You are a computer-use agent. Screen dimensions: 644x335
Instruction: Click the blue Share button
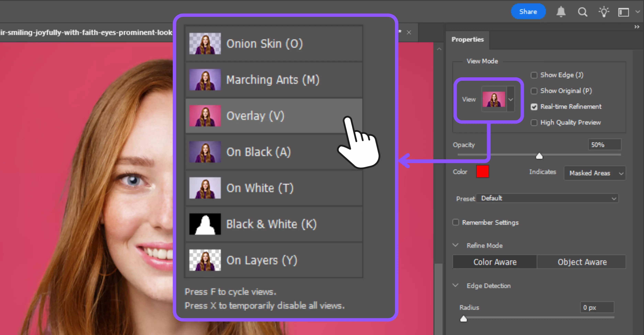click(528, 12)
